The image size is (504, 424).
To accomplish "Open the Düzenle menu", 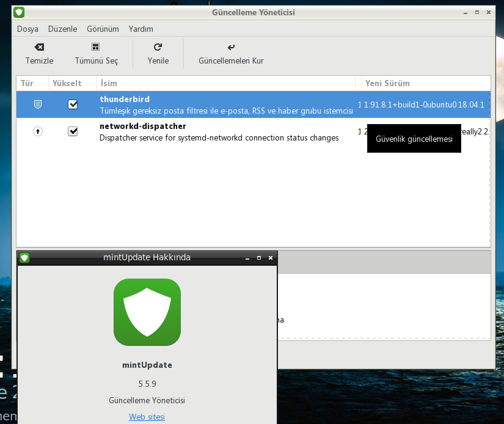I will [63, 29].
